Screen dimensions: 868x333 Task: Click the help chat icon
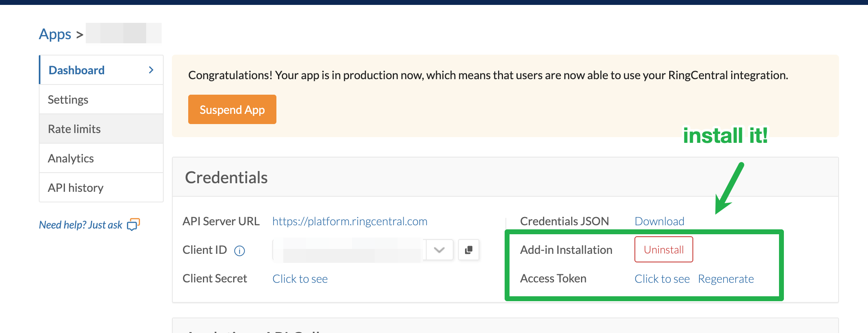(133, 224)
